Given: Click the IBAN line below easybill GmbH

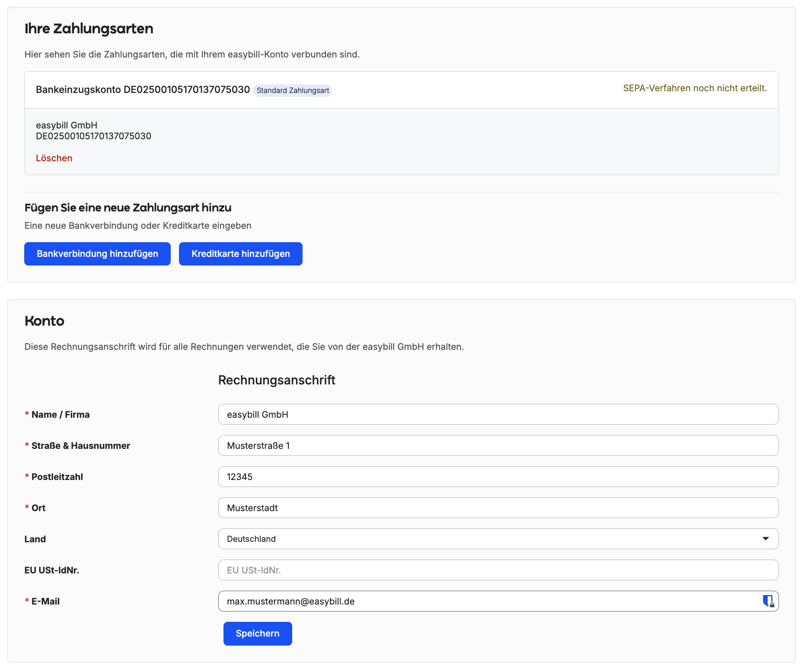Looking at the screenshot, I should 93,136.
